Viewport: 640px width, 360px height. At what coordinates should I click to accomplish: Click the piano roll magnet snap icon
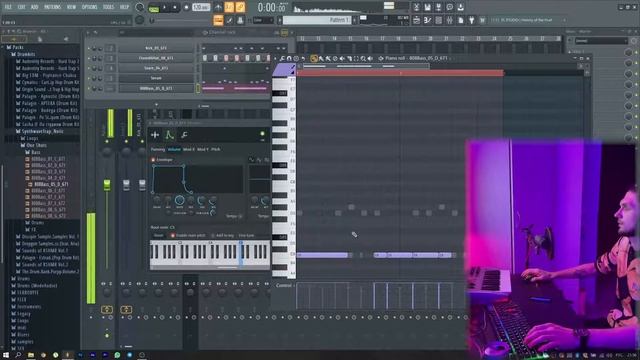coord(289,59)
